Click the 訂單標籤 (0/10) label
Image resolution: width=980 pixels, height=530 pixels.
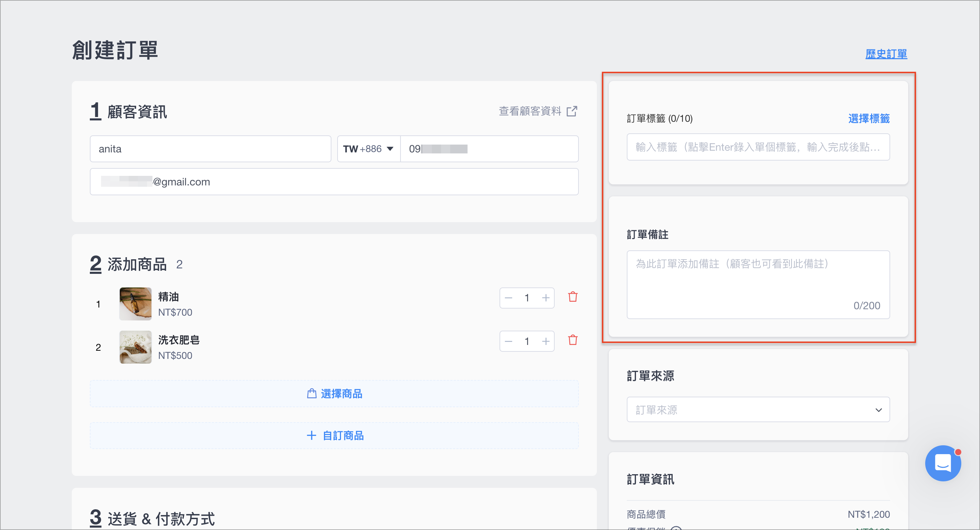tap(660, 119)
